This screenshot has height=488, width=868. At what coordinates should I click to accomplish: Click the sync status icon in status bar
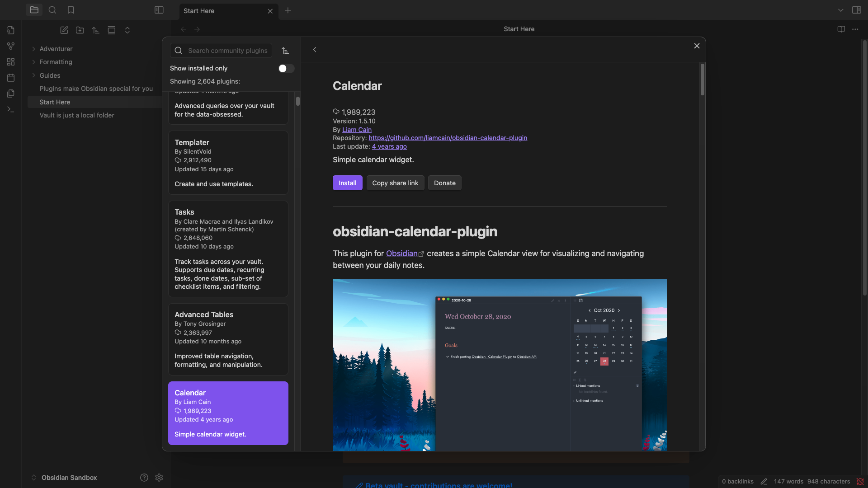pyautogui.click(x=860, y=482)
